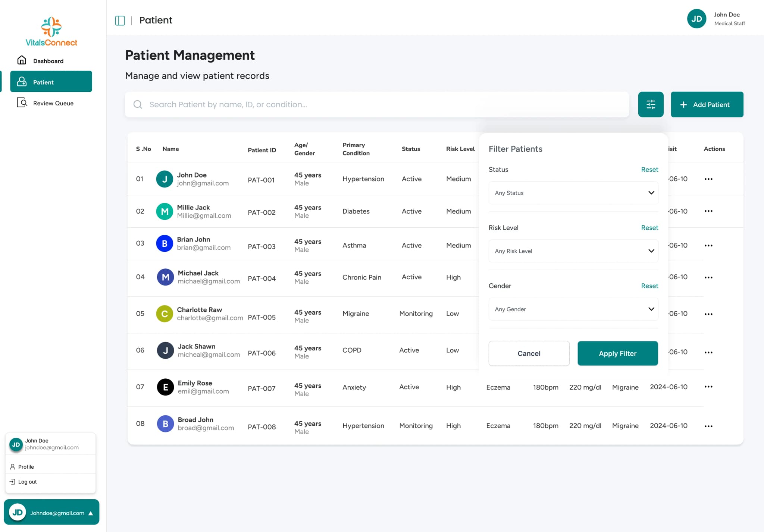This screenshot has width=764, height=532.
Task: Click millie@gmail.com email text
Action: [204, 215]
